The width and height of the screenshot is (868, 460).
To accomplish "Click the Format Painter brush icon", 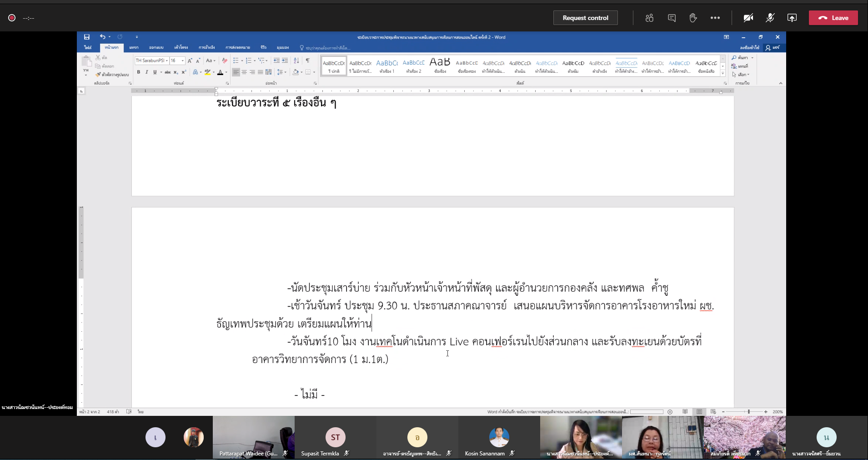I will [98, 75].
